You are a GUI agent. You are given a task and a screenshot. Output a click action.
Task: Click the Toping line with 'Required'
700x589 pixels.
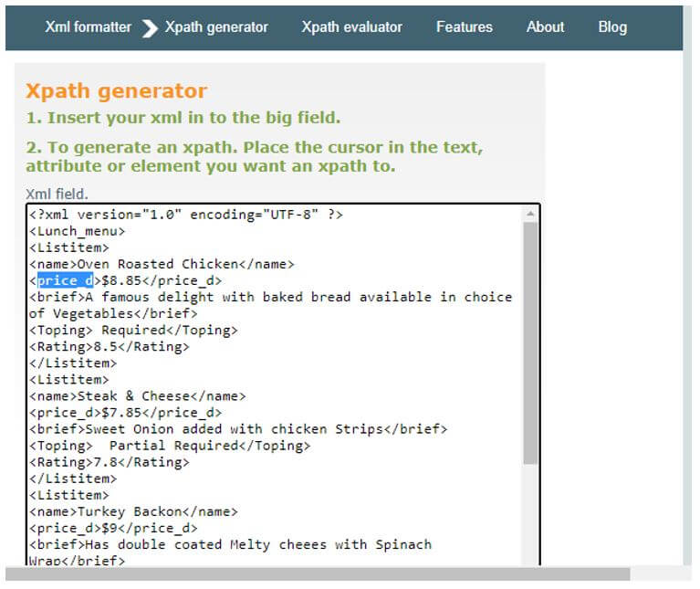[133, 331]
